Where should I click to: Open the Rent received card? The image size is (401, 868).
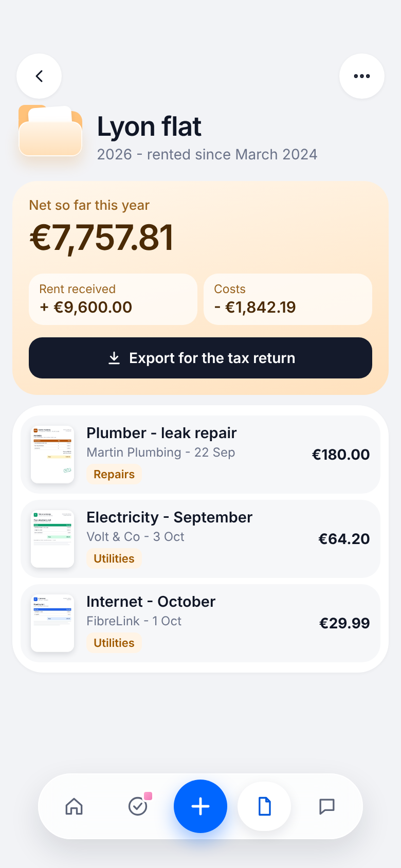pos(113,299)
